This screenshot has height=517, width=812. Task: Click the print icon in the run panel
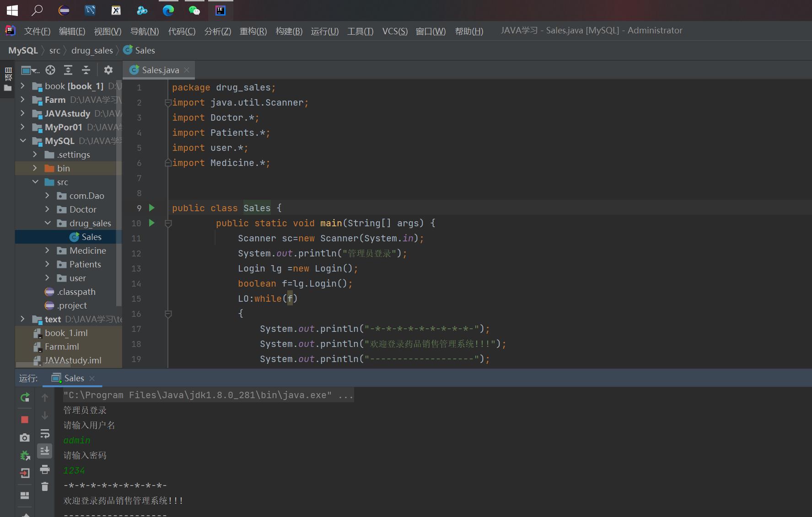pos(45,469)
